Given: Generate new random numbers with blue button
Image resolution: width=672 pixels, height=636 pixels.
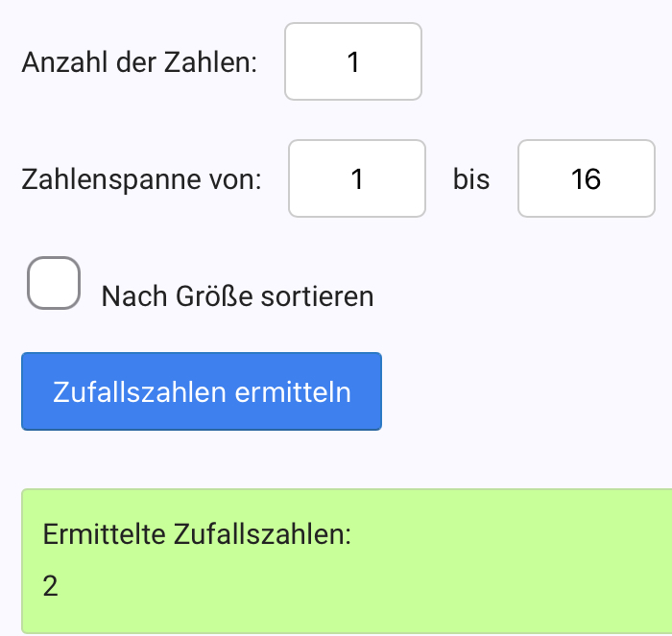Looking at the screenshot, I should point(202,391).
